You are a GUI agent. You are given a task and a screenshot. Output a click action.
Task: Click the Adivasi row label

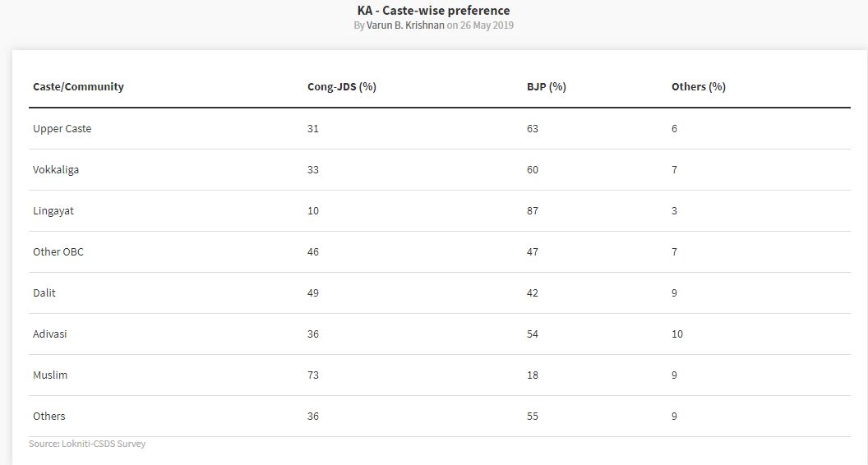pyautogui.click(x=50, y=334)
